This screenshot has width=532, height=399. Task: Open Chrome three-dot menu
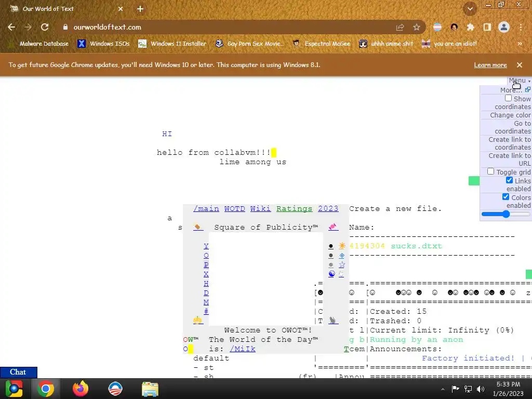pyautogui.click(x=521, y=27)
